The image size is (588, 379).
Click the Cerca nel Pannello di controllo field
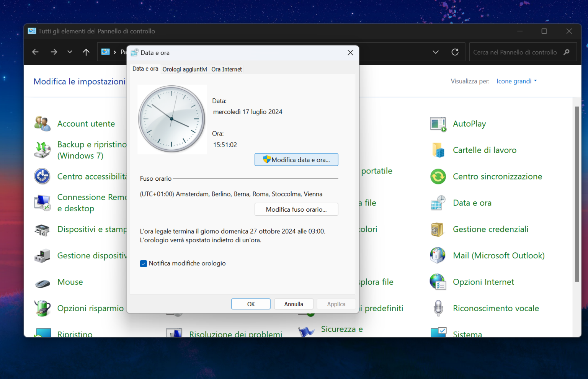click(515, 52)
